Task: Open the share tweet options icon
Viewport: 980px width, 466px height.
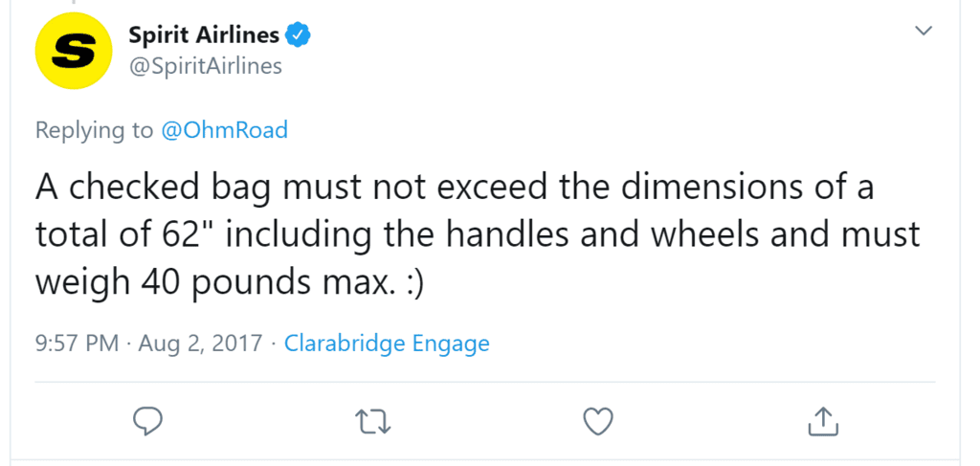Action: tap(823, 421)
